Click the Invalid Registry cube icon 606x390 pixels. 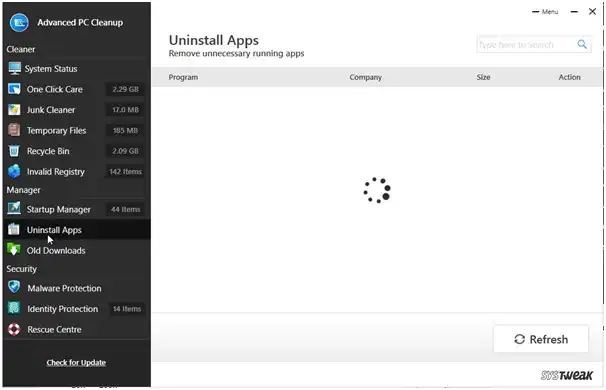coord(14,171)
